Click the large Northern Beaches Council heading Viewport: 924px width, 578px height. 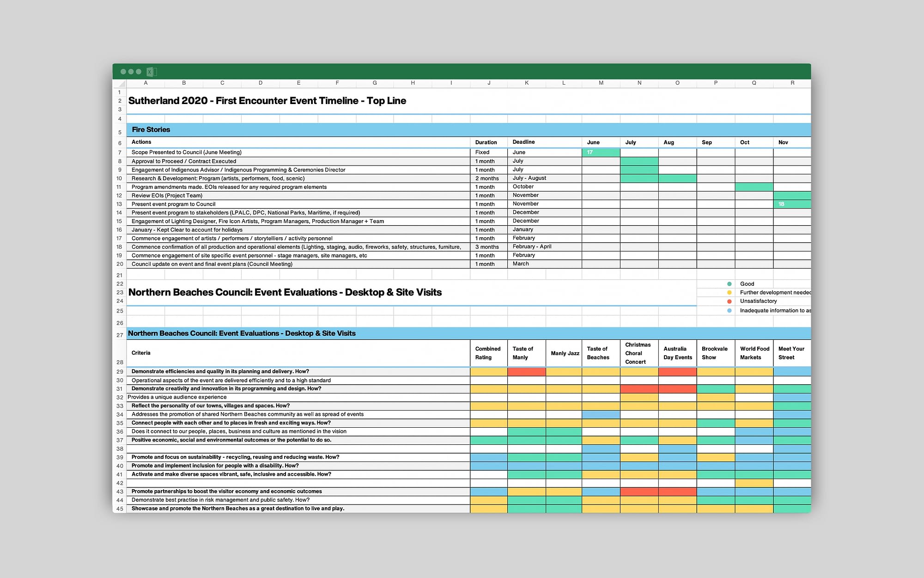(285, 292)
